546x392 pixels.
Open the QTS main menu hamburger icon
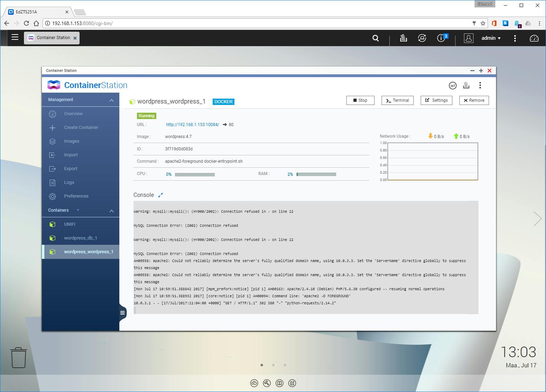15,37
